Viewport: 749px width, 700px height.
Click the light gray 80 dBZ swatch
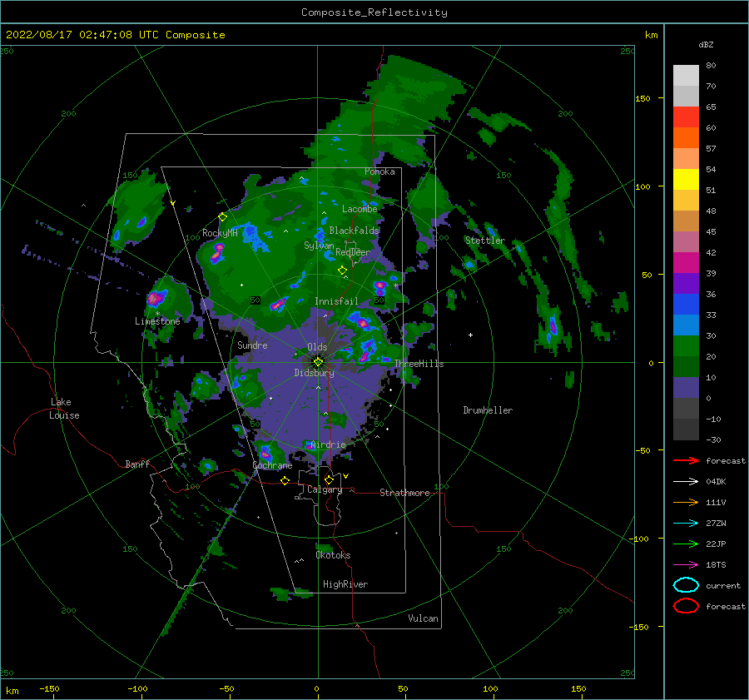point(686,75)
